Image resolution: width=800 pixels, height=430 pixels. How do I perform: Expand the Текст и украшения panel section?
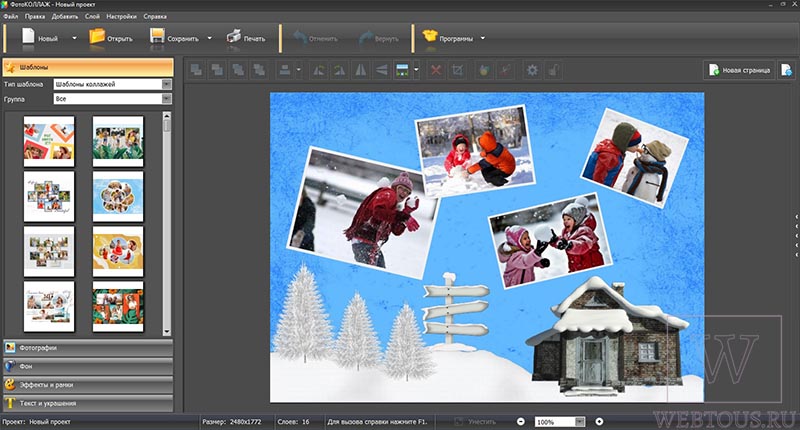(88, 403)
